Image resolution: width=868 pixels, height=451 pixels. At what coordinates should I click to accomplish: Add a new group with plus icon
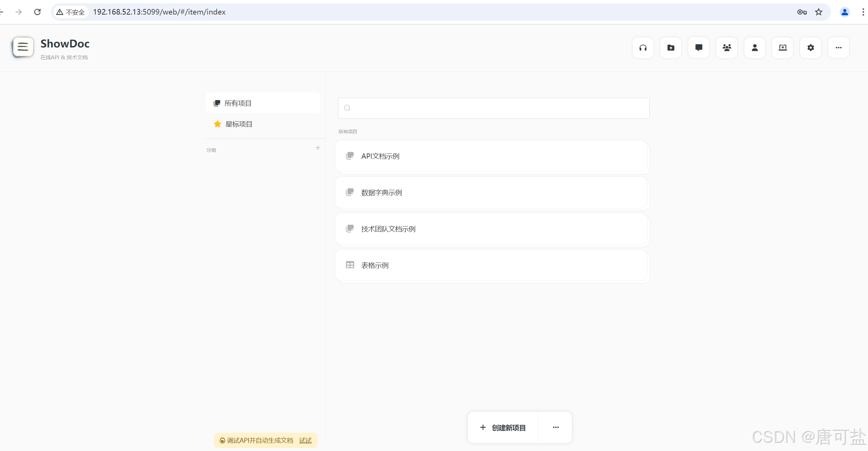click(x=318, y=148)
